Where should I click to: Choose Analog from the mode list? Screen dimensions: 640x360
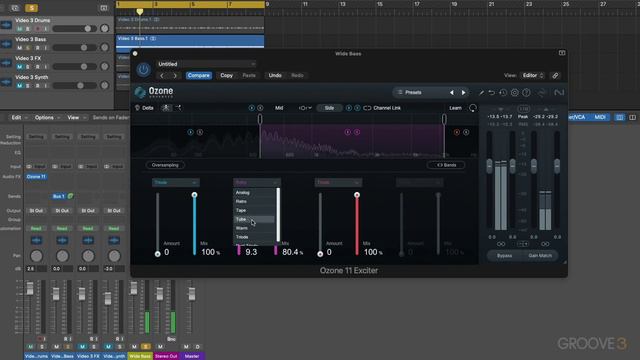pos(254,193)
